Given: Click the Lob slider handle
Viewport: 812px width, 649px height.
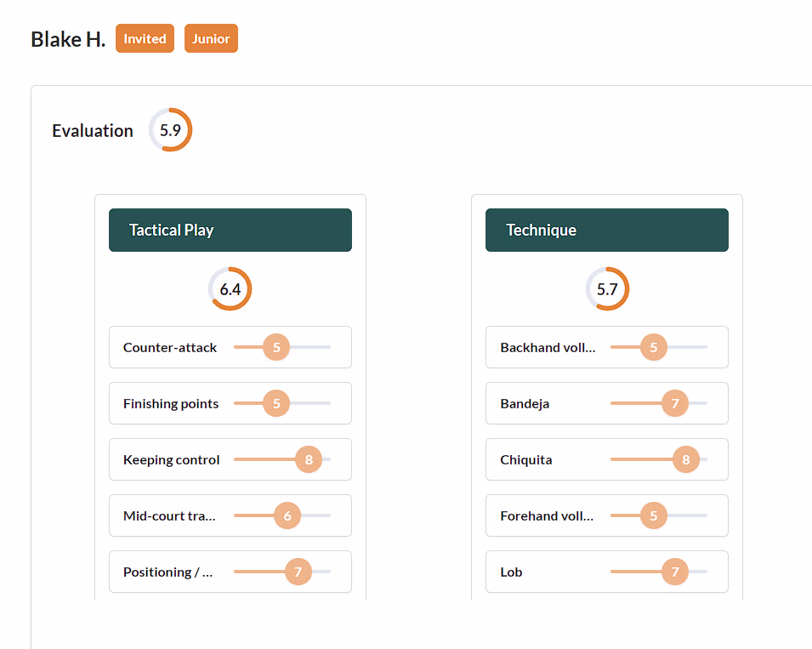Looking at the screenshot, I should point(675,572).
